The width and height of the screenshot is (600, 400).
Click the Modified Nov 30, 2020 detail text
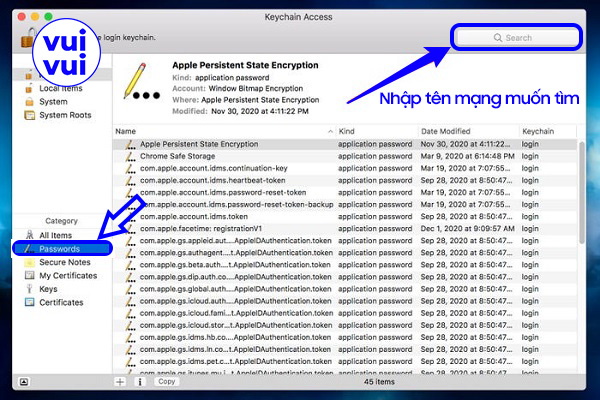240,111
